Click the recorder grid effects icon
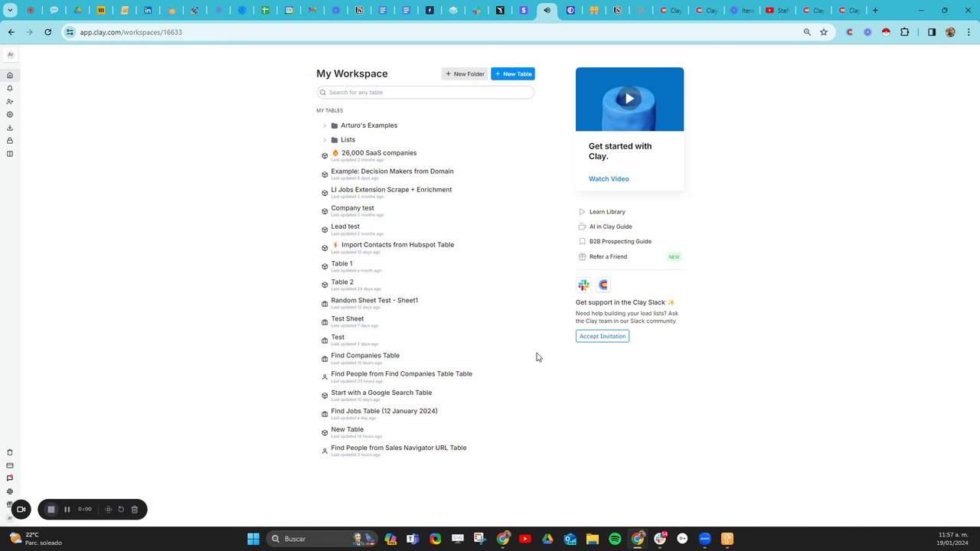Viewport: 980px width, 551px height. (x=108, y=509)
